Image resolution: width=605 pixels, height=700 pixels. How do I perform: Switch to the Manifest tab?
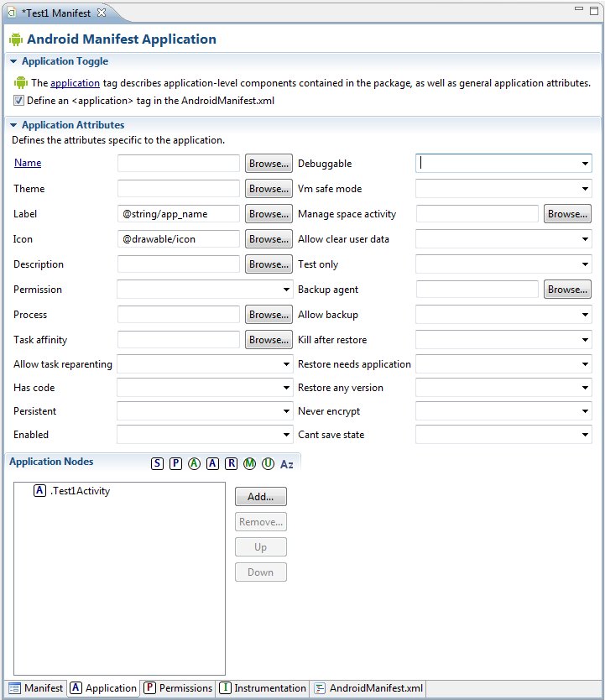[x=36, y=688]
